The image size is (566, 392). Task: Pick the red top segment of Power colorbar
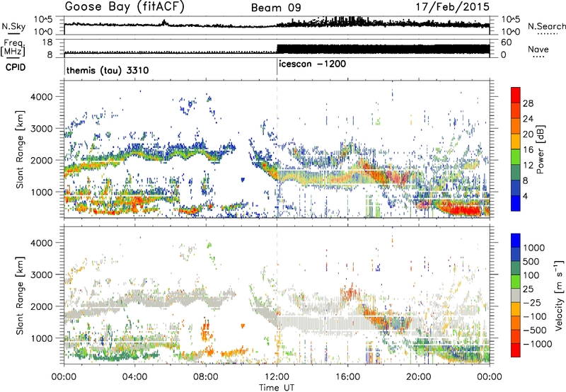point(516,95)
